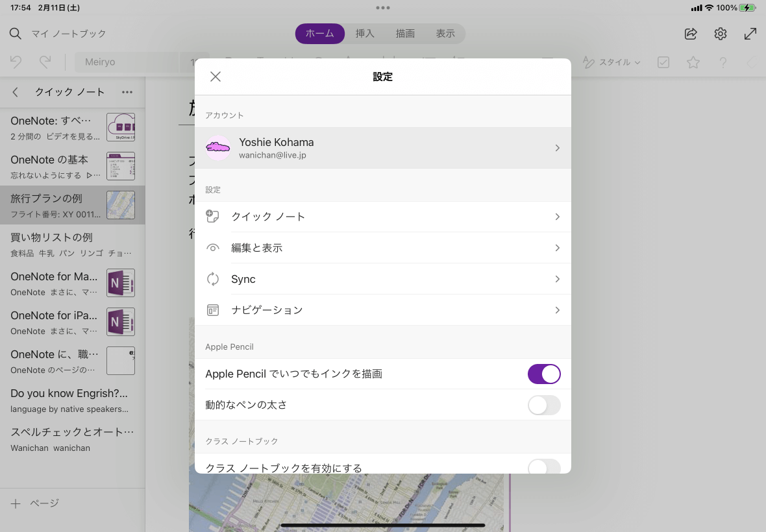
Task: Click the OneNote: すべ… cloud thumbnail
Action: (121, 127)
